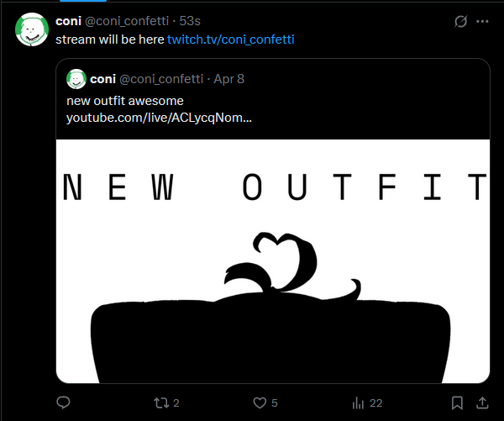Click the quoted tweet's display name coni
This screenshot has width=504, height=421.
(102, 79)
